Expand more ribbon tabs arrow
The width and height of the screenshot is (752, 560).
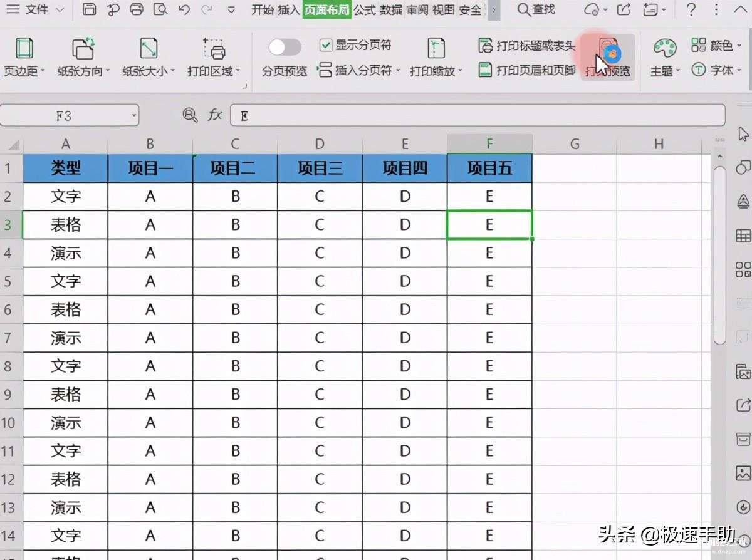click(x=494, y=10)
